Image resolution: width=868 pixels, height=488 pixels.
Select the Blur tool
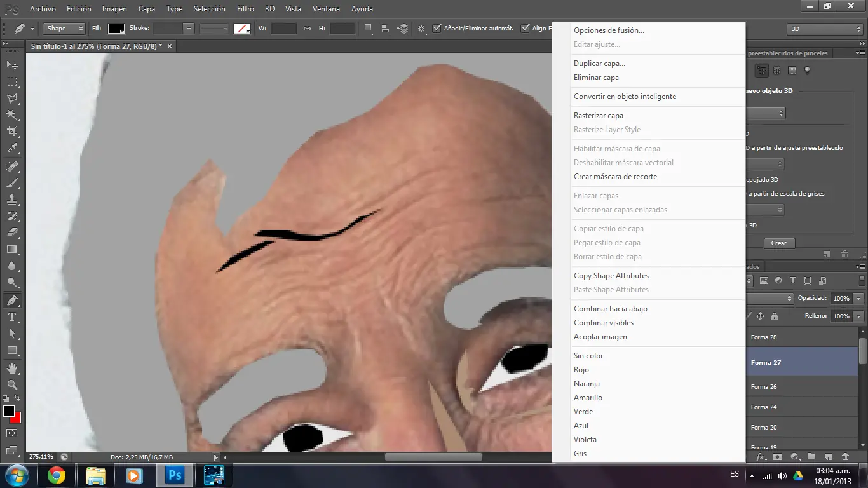pos(12,266)
